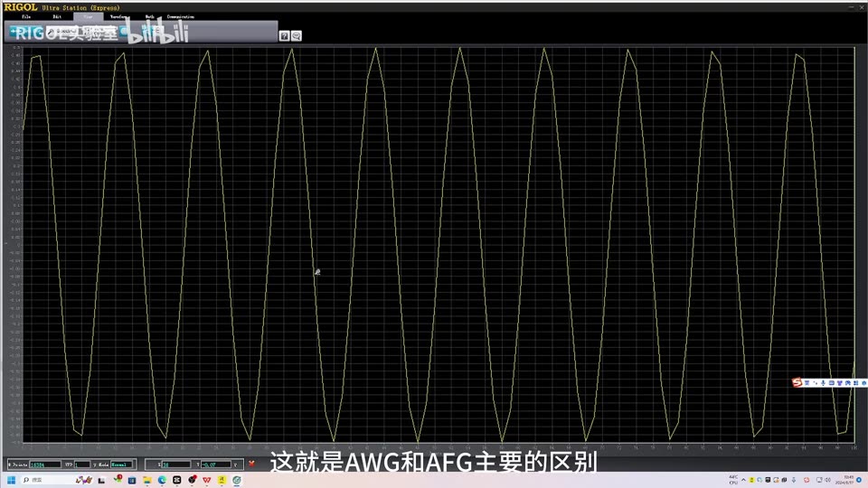This screenshot has width=868, height=488.
Task: Click the notification bell in tray
Action: (859, 480)
